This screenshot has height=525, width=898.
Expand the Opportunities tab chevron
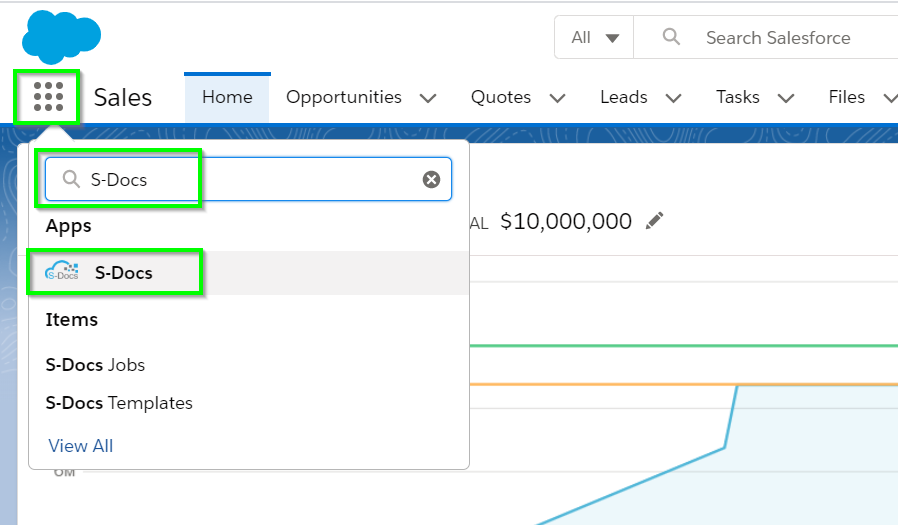point(428,98)
